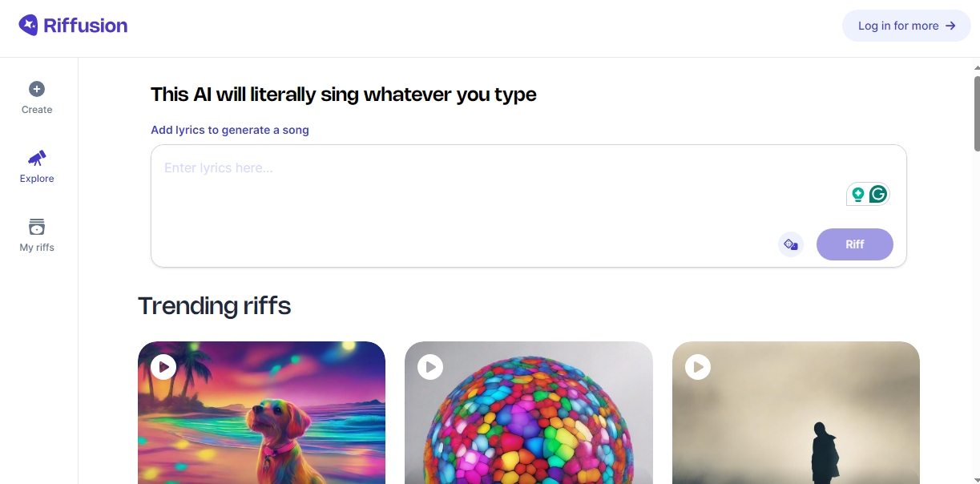Click the scrollbar down arrow
The width and height of the screenshot is (980, 484).
tap(974, 478)
